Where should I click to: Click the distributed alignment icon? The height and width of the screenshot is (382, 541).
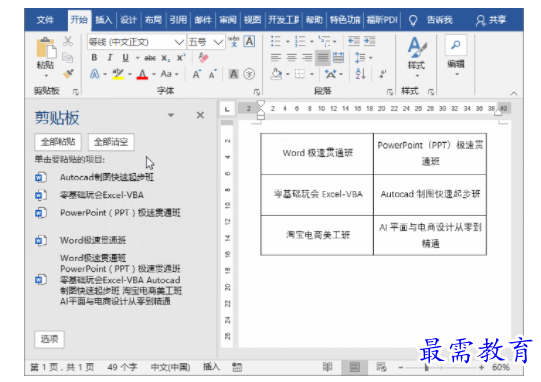tap(338, 57)
